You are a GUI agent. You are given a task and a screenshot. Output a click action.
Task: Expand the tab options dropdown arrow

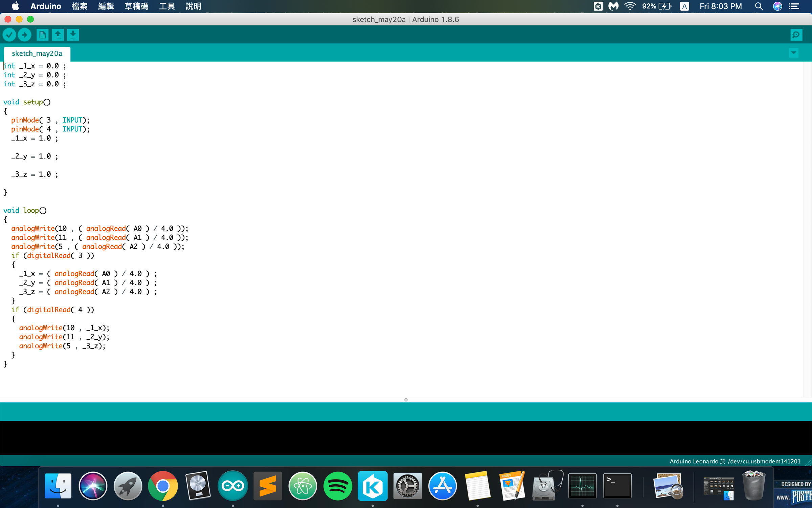point(793,53)
